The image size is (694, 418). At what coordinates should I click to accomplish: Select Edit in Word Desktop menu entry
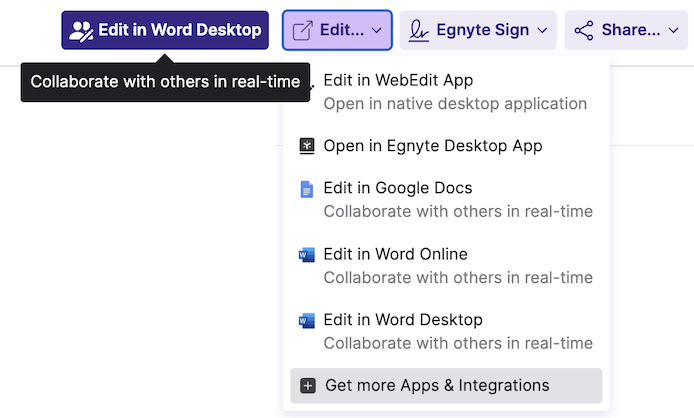click(x=446, y=331)
